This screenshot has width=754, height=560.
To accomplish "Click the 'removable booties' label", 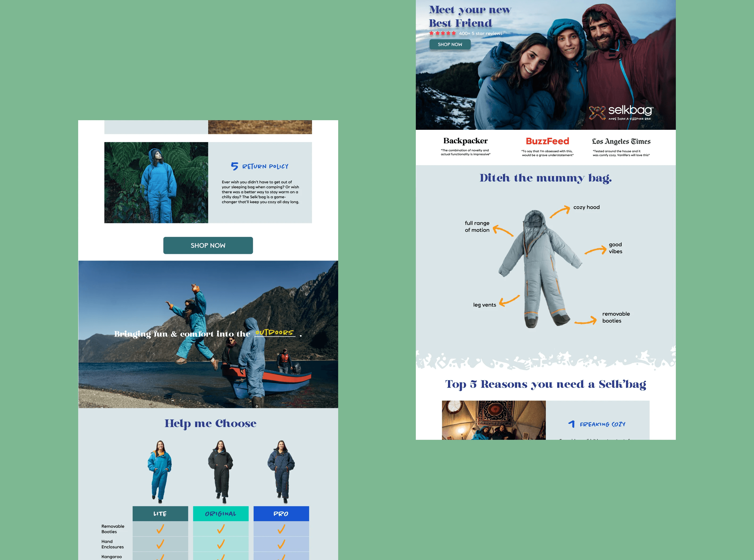I will [616, 317].
